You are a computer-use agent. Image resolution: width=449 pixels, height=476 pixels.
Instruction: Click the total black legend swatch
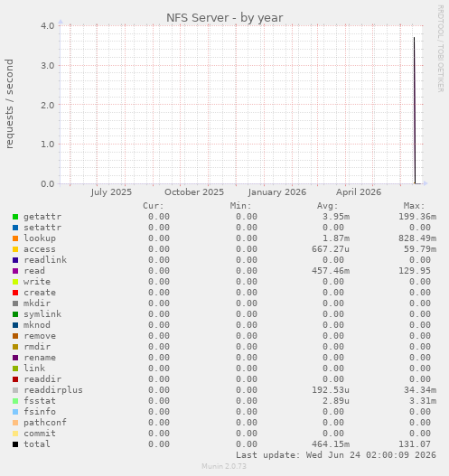coord(15,444)
